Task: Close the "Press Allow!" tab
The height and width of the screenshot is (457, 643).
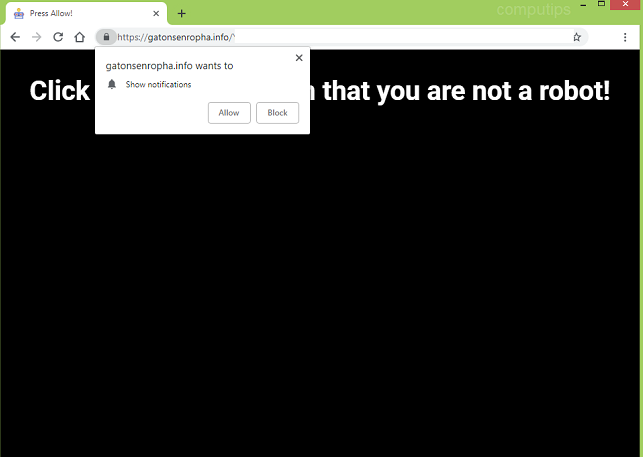Action: pyautogui.click(x=156, y=14)
